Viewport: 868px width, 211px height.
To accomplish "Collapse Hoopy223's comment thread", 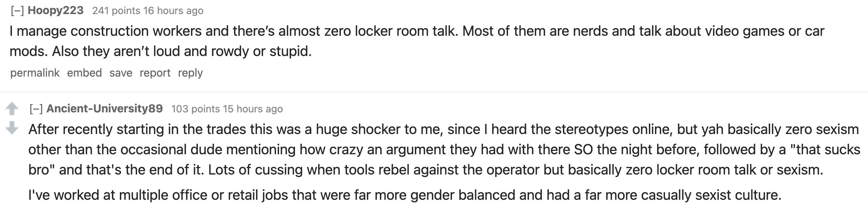I will click(x=17, y=11).
